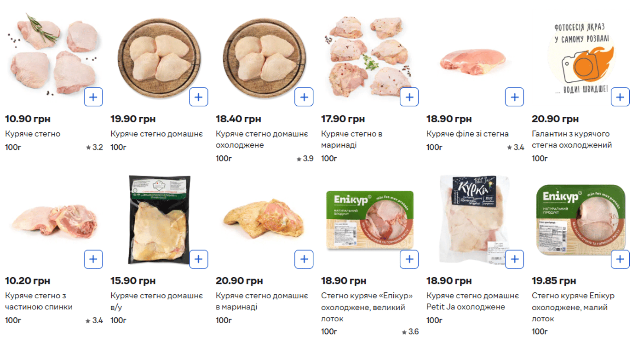Open Стегно куряче «Епікур» великий лоток link
Viewport: 644px width, 342px height.
coord(367,307)
